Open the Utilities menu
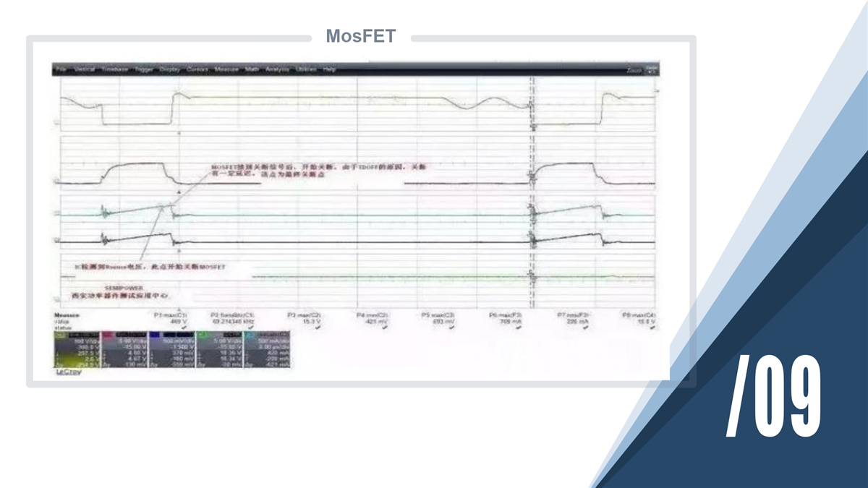This screenshot has height=488, width=868. pos(306,69)
